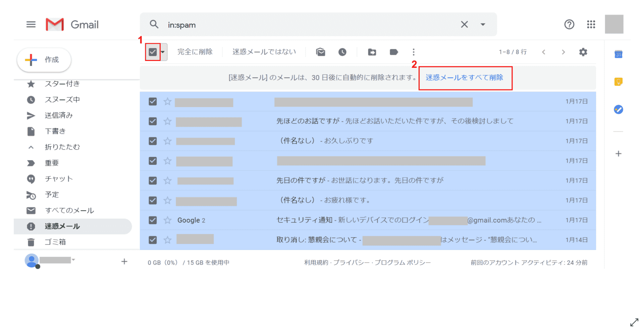The image size is (644, 332).
Task: Uncheck checkbox for 取り消し: 懇親会について email
Action: tap(153, 240)
